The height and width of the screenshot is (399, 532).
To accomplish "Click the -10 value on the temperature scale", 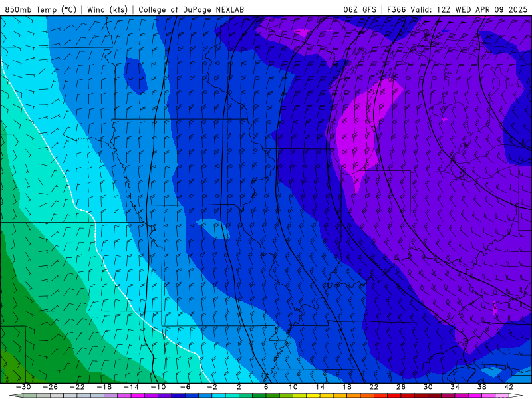I will coord(158,387).
